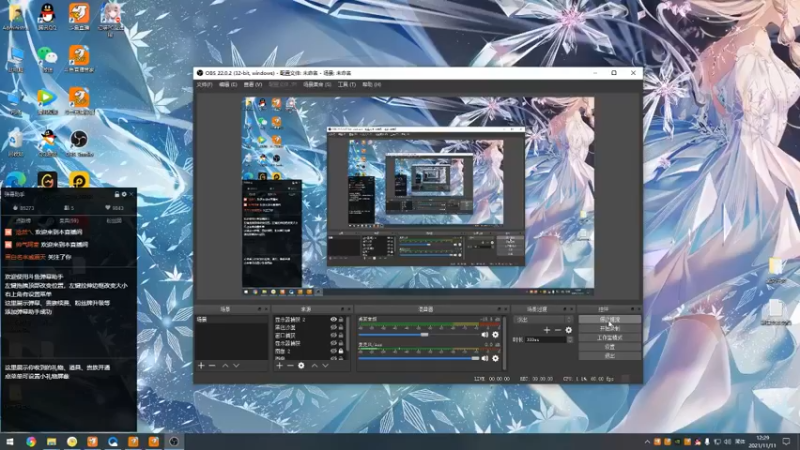Toggle 工作室模式 studio mode
The height and width of the screenshot is (450, 800).
[610, 338]
